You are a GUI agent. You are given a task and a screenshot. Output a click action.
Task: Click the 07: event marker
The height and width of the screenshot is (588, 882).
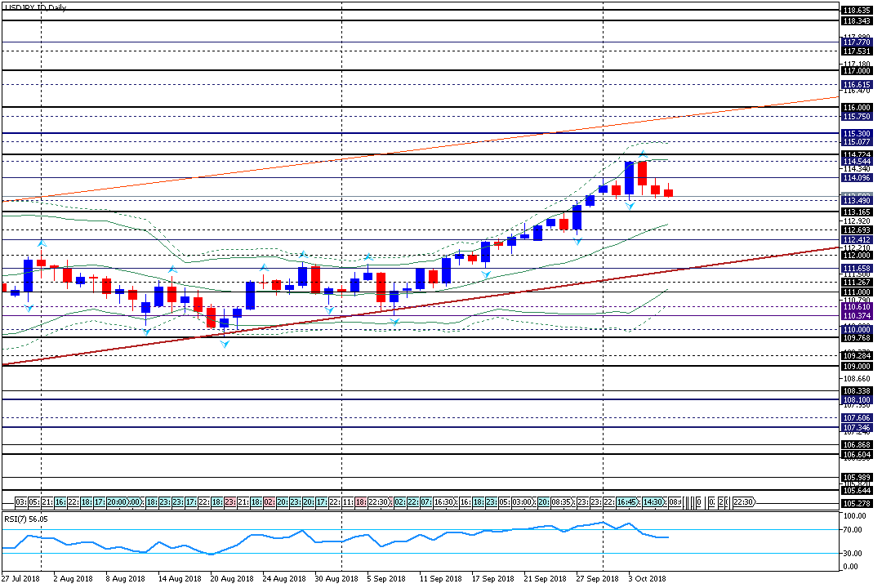tap(425, 502)
